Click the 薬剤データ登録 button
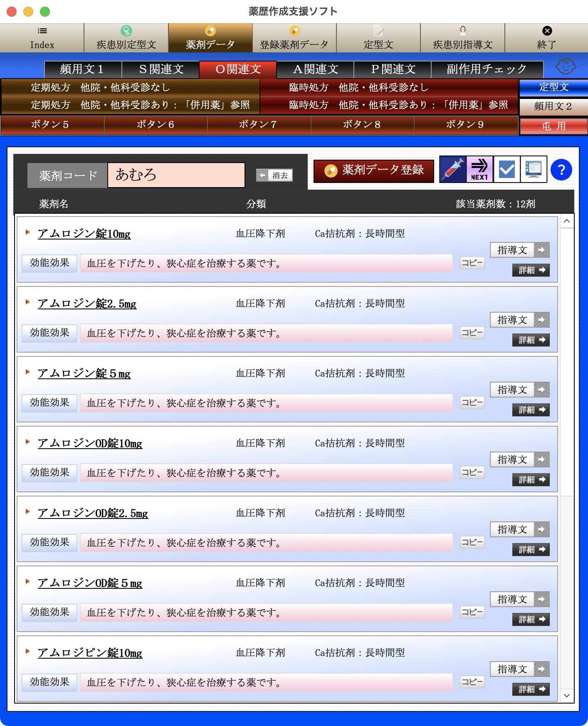 point(373,170)
